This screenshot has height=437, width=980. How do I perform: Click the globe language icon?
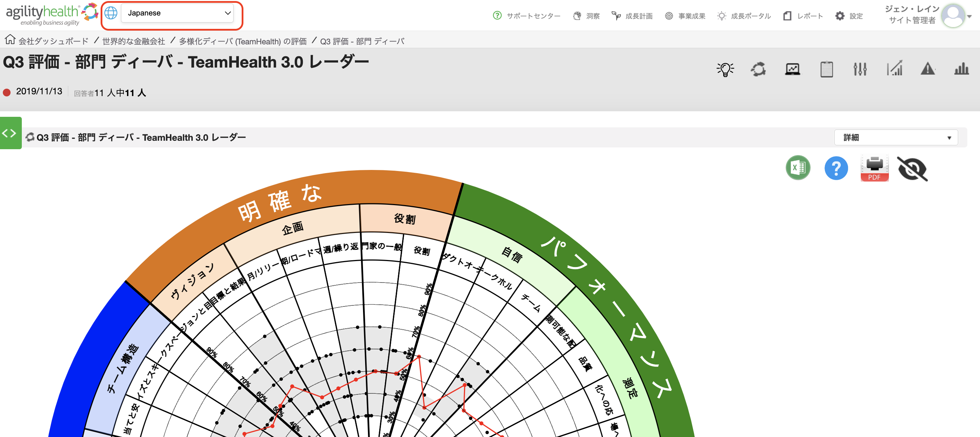(111, 13)
